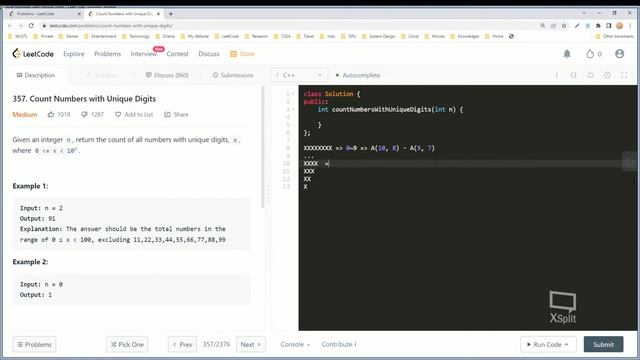Click the Medium difficulty label
Screen dimensions: 640x360
24,114
